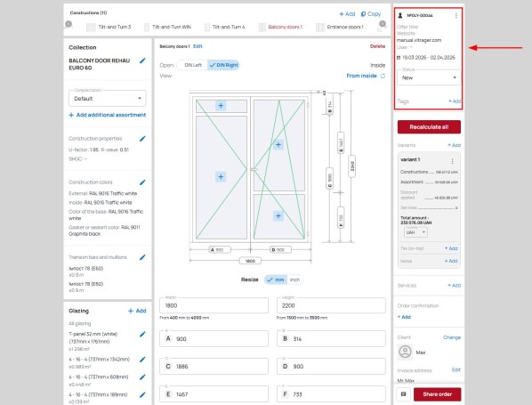Click the chat icon beside Share order
Viewport: 532px width, 405px height.
pyautogui.click(x=403, y=394)
